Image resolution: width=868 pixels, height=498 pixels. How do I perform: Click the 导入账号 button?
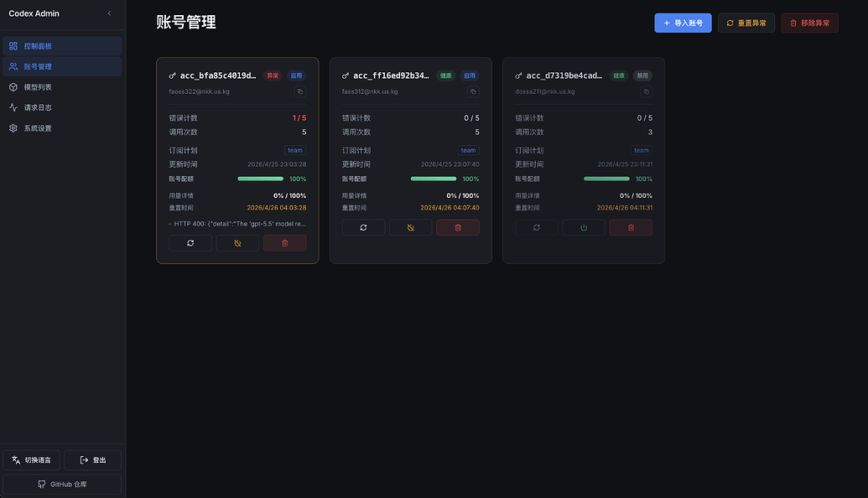[x=683, y=23]
